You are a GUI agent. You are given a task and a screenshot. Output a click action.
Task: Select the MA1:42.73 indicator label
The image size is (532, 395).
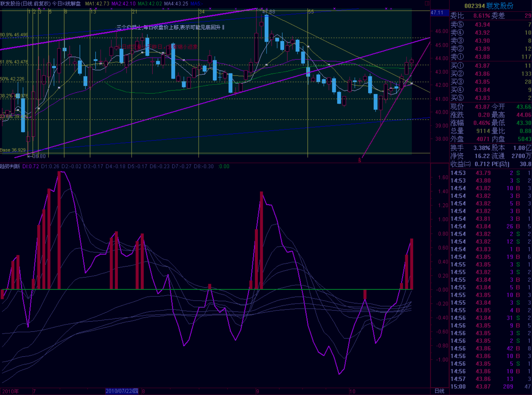(97, 4)
